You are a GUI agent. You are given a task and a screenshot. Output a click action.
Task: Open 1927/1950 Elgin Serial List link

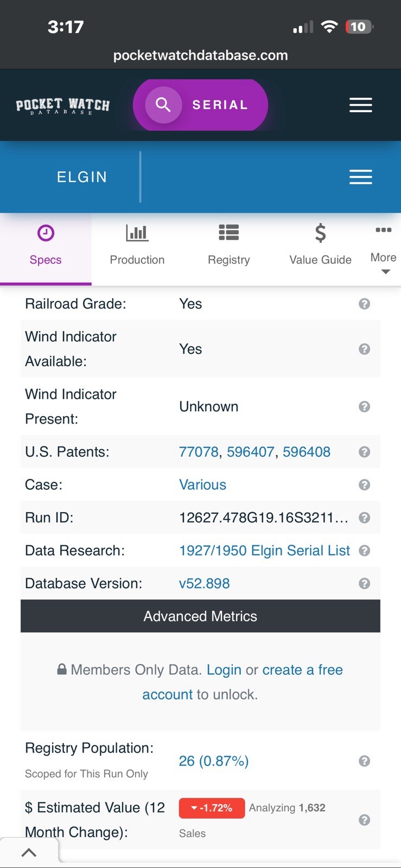point(264,551)
